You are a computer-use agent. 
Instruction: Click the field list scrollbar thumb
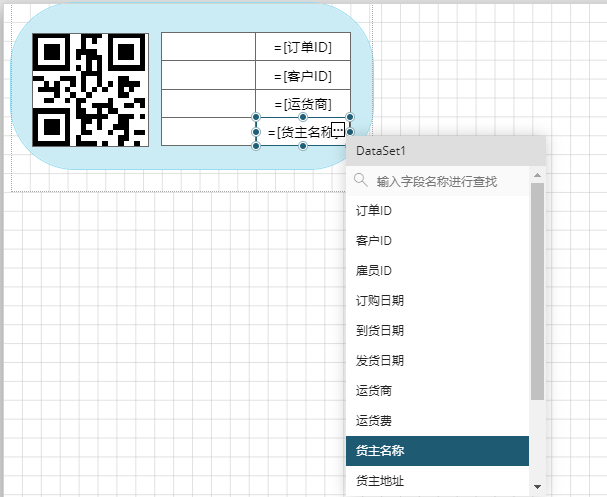click(x=537, y=291)
